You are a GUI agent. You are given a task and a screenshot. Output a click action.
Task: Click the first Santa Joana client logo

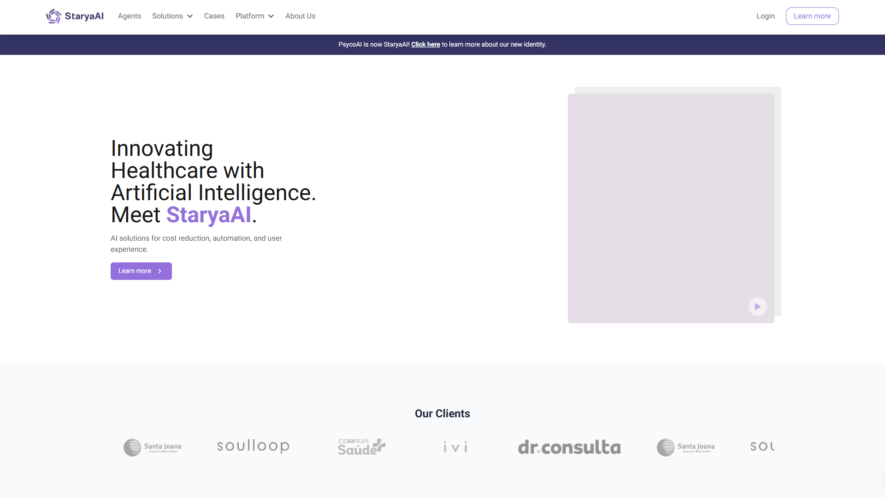coord(152,447)
